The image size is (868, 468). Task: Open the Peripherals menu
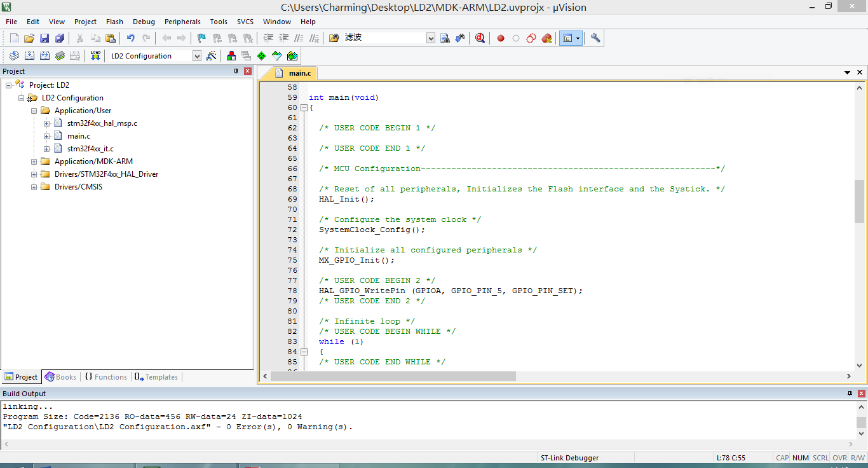pyautogui.click(x=182, y=21)
